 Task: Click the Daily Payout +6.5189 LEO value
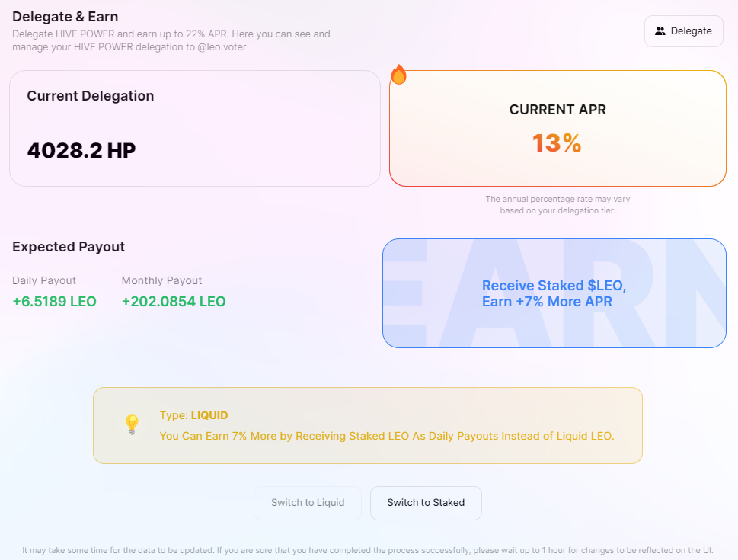click(55, 302)
